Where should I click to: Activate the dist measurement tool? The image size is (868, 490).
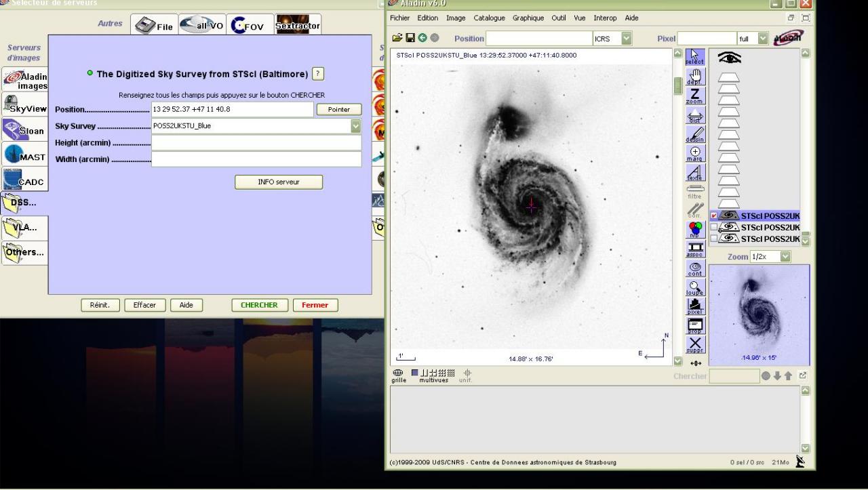[695, 115]
